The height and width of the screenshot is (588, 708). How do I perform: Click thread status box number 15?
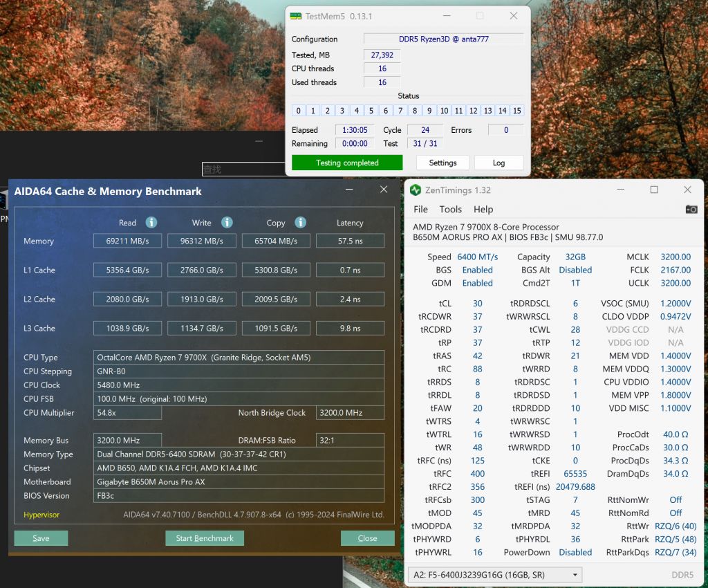point(516,111)
